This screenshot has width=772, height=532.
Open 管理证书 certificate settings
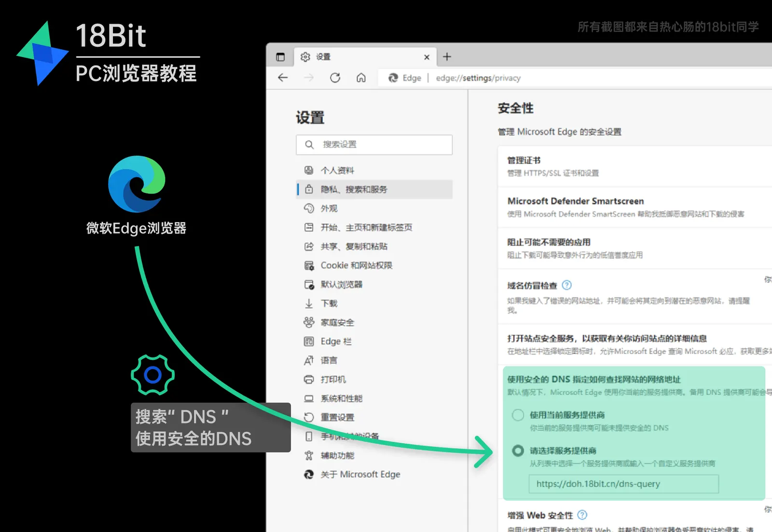point(635,166)
